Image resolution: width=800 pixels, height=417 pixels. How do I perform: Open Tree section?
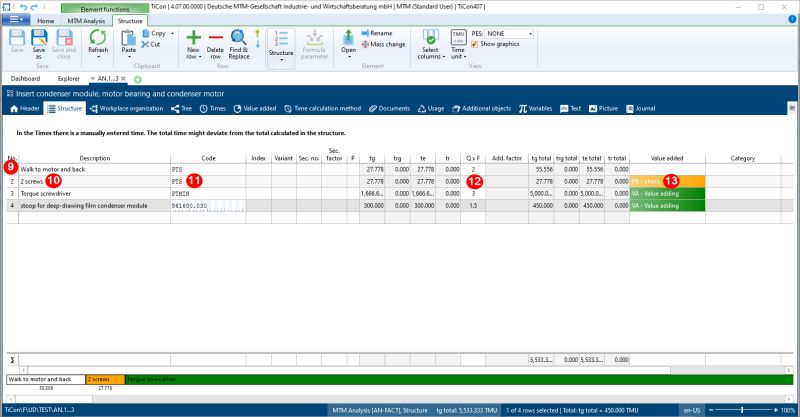182,109
